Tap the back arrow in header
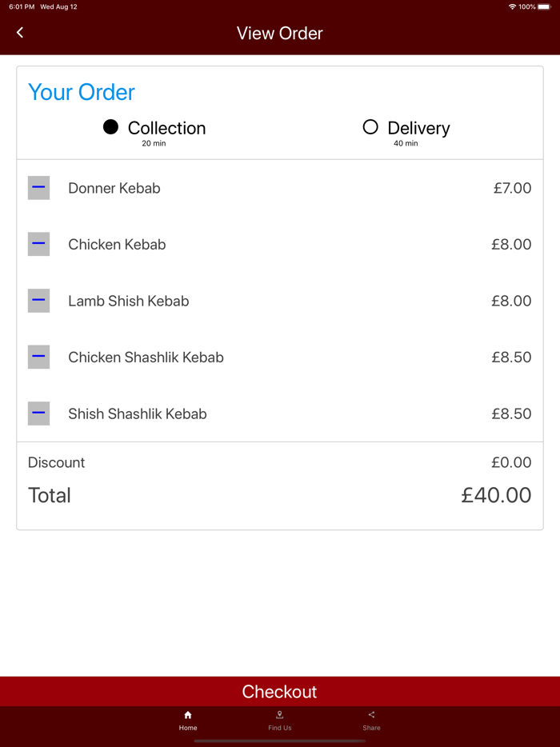This screenshot has height=747, width=560. (20, 33)
